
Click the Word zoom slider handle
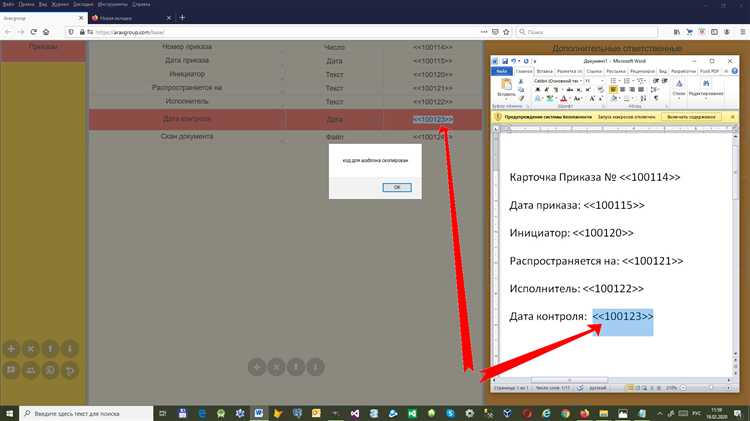tap(711, 388)
